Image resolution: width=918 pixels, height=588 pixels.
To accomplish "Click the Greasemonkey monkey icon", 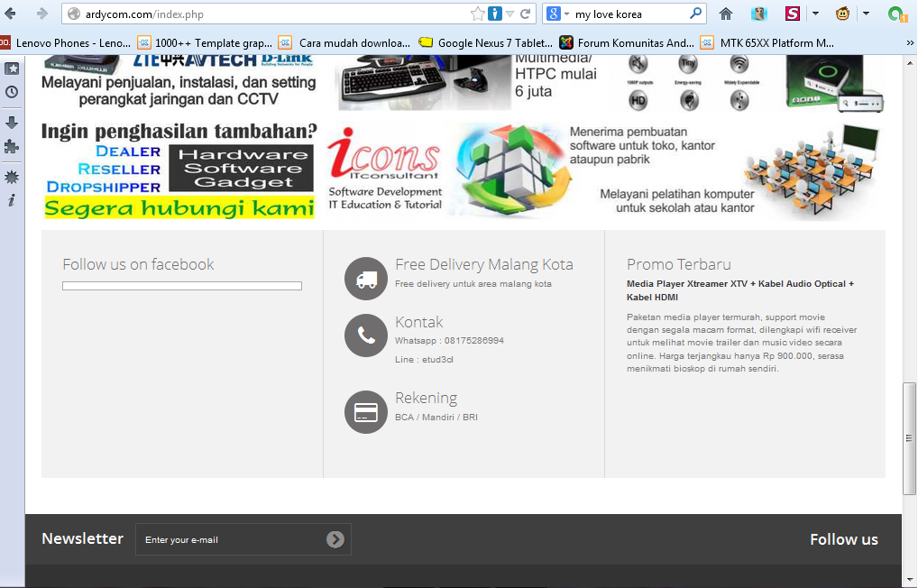I will tap(842, 14).
